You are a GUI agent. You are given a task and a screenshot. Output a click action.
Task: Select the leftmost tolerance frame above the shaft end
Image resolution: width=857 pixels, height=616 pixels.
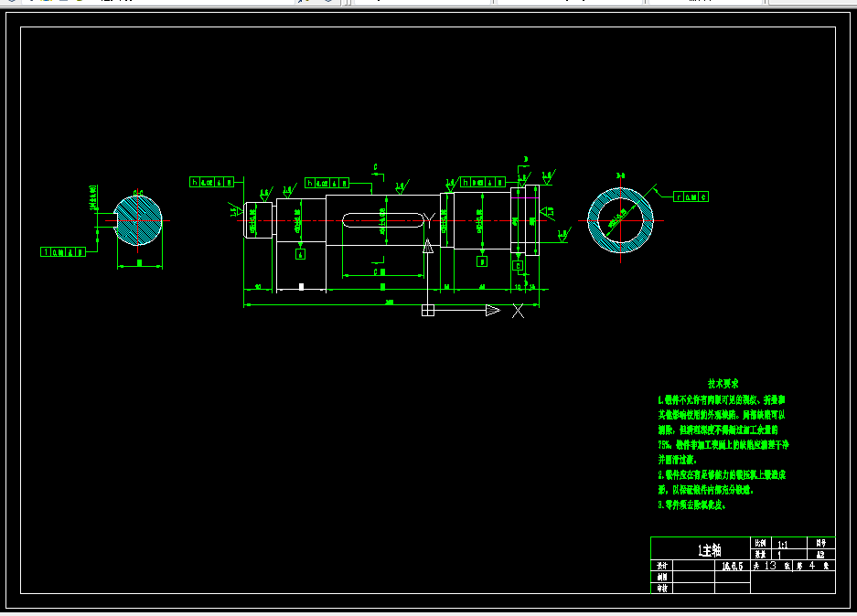[211, 182]
